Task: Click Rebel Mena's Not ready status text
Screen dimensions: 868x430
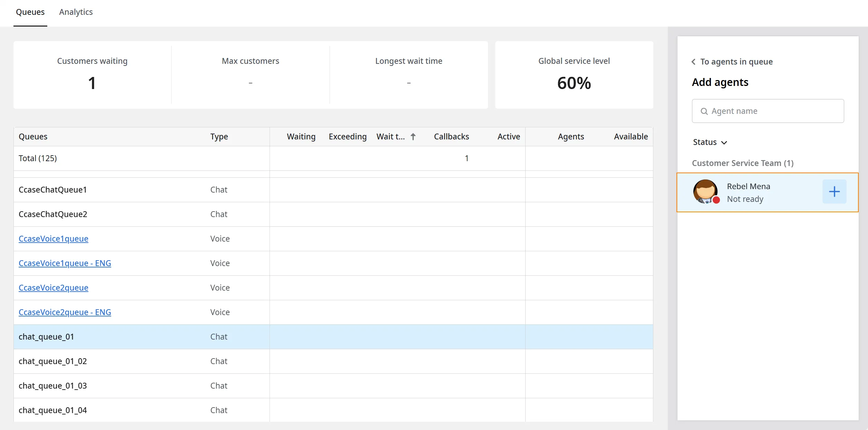Action: 745,199
